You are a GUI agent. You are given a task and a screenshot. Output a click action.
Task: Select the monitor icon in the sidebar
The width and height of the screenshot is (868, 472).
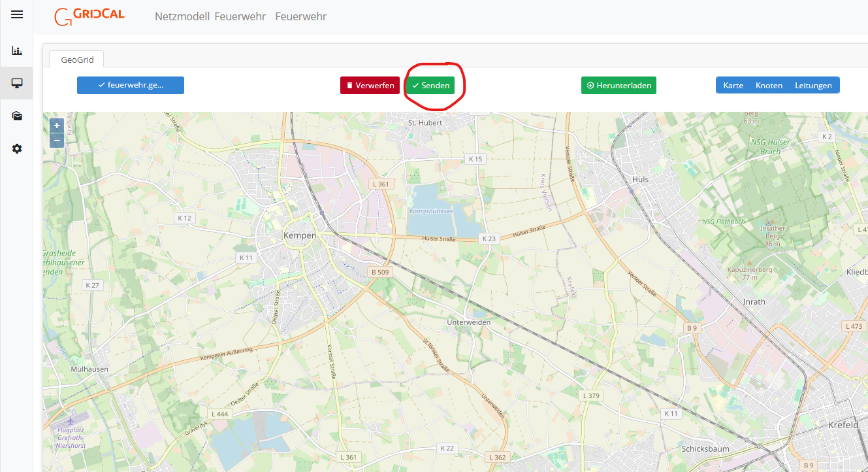[17, 83]
